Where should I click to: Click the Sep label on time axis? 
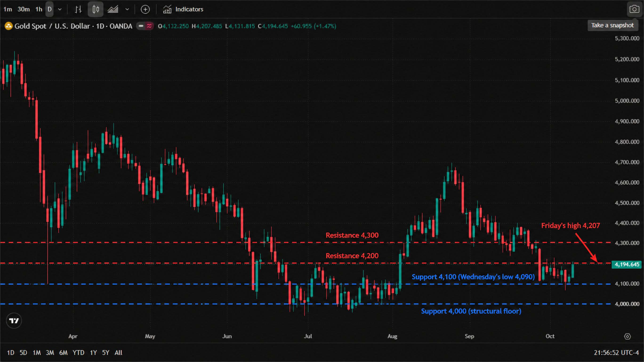tap(470, 336)
